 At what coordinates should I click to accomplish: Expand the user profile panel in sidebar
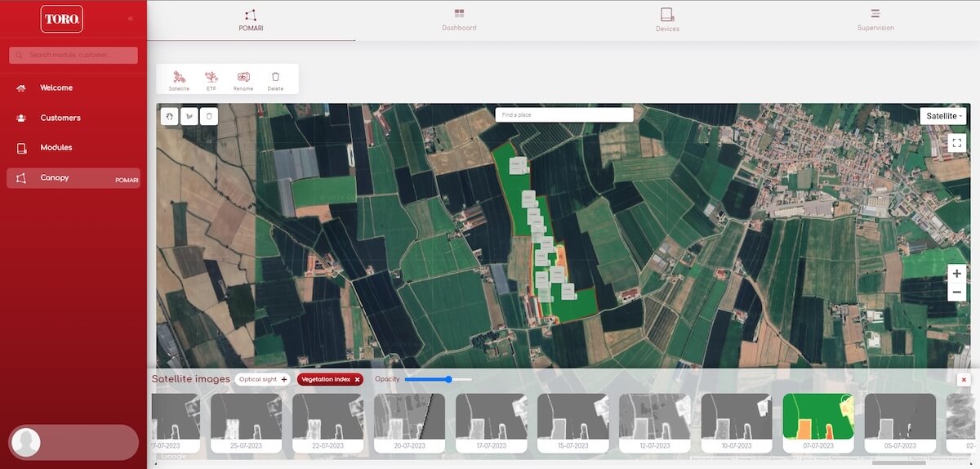tap(73, 441)
